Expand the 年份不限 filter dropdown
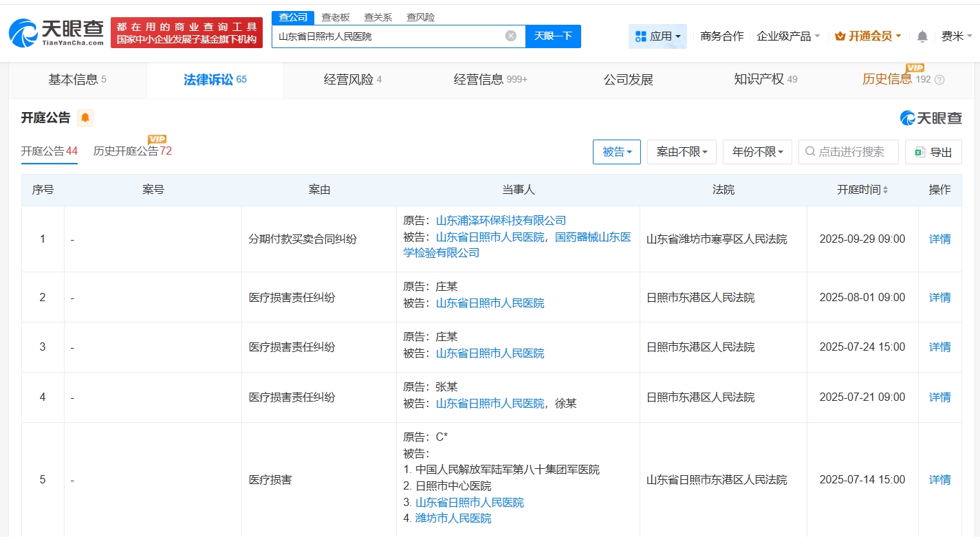This screenshot has height=537, width=980. click(756, 152)
